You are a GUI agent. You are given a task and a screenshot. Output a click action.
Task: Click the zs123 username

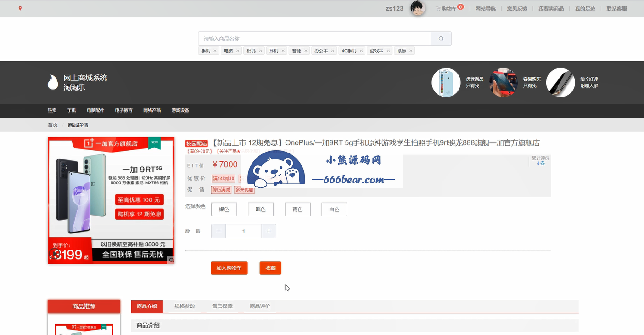coord(395,8)
